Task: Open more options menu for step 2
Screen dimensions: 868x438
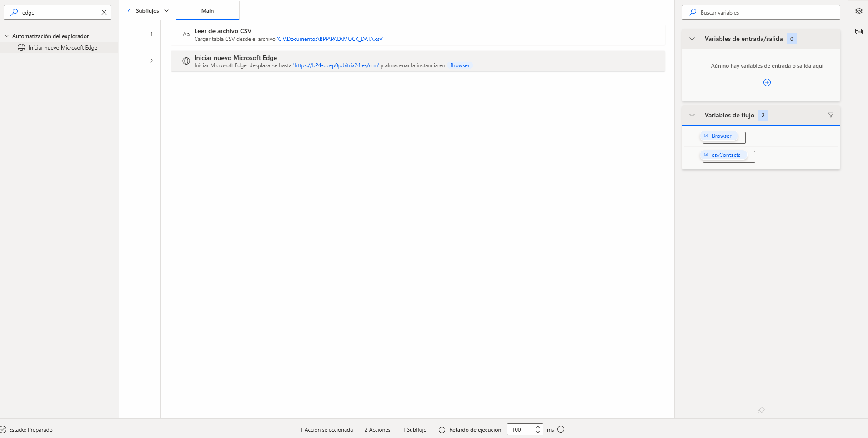Action: click(x=657, y=61)
